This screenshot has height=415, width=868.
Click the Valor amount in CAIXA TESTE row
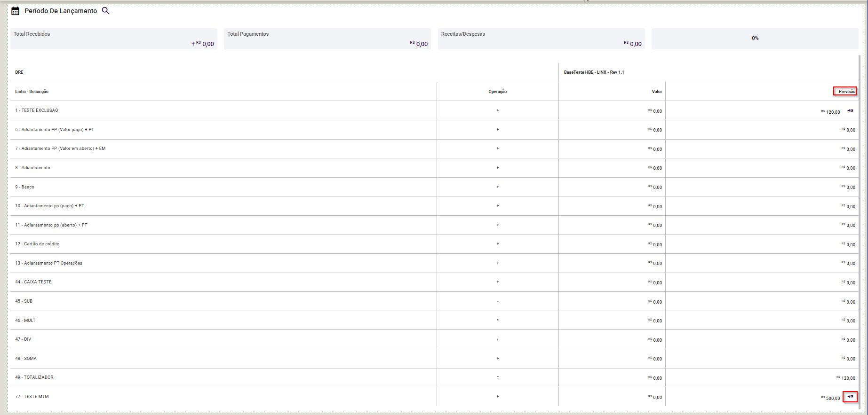(x=655, y=282)
